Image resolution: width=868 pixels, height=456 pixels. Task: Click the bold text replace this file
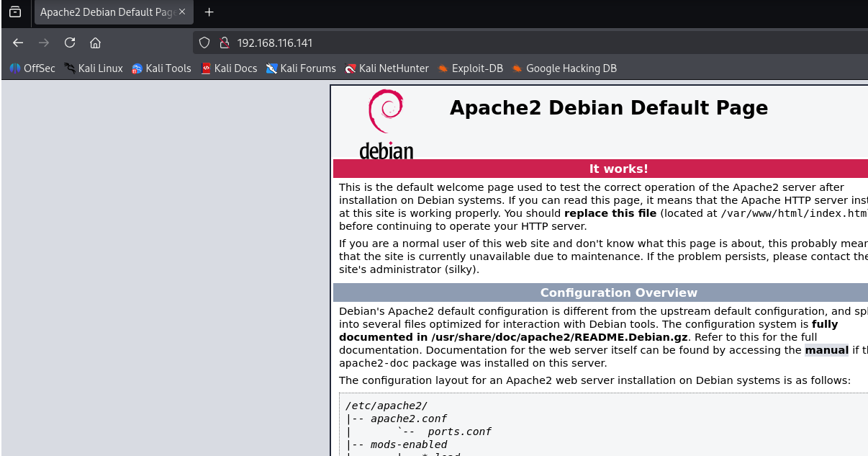(x=610, y=213)
